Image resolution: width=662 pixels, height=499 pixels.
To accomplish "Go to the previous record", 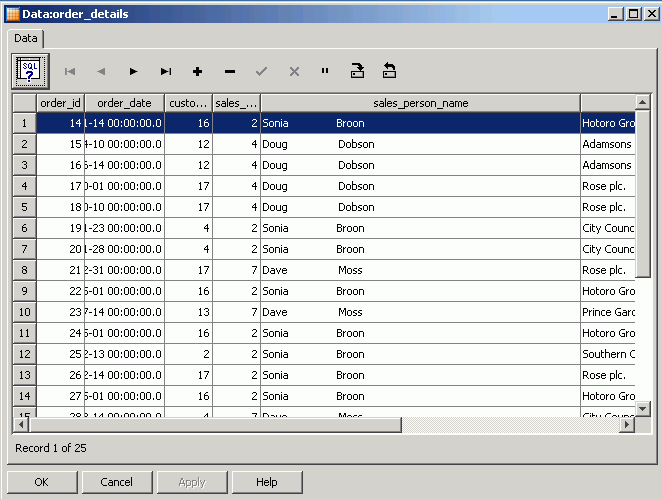I will (101, 71).
